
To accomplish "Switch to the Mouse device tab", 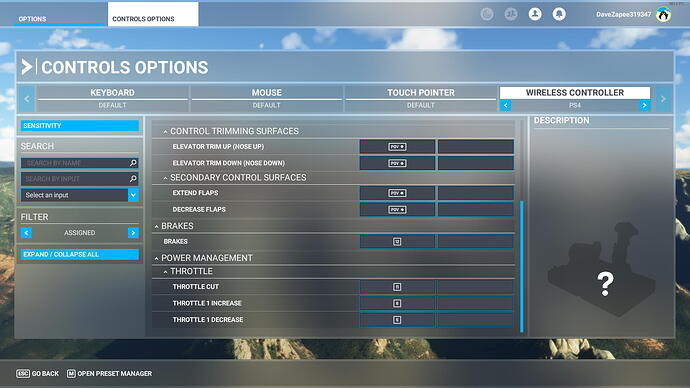I will pos(267,98).
